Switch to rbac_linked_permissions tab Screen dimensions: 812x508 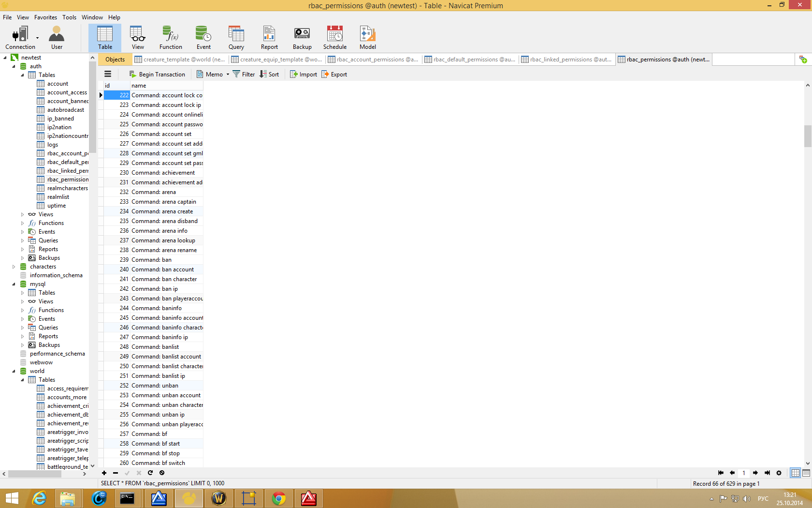pyautogui.click(x=566, y=60)
